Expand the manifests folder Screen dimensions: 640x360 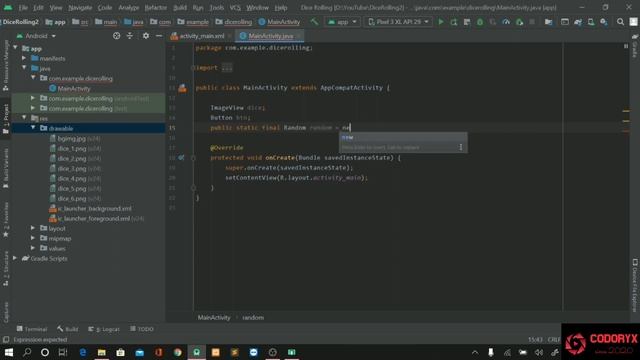[x=24, y=58]
